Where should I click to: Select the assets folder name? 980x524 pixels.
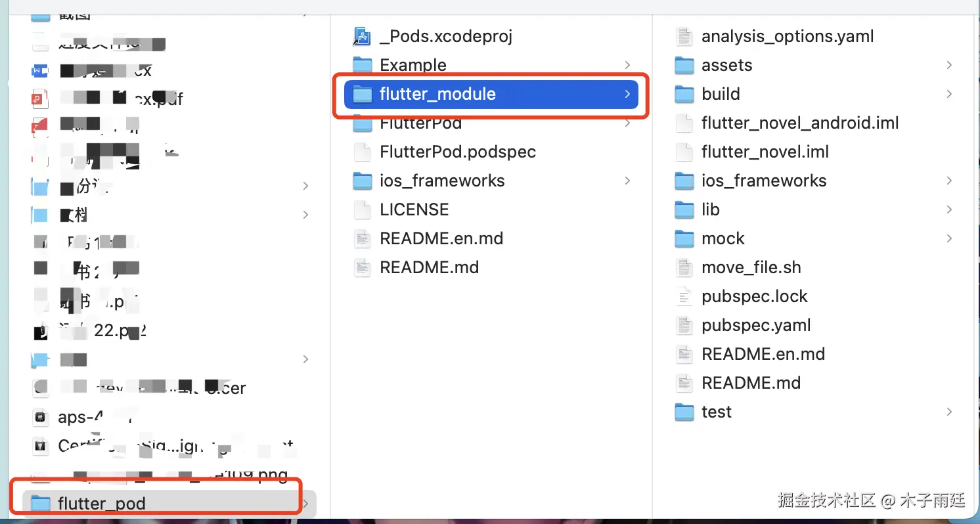click(727, 65)
